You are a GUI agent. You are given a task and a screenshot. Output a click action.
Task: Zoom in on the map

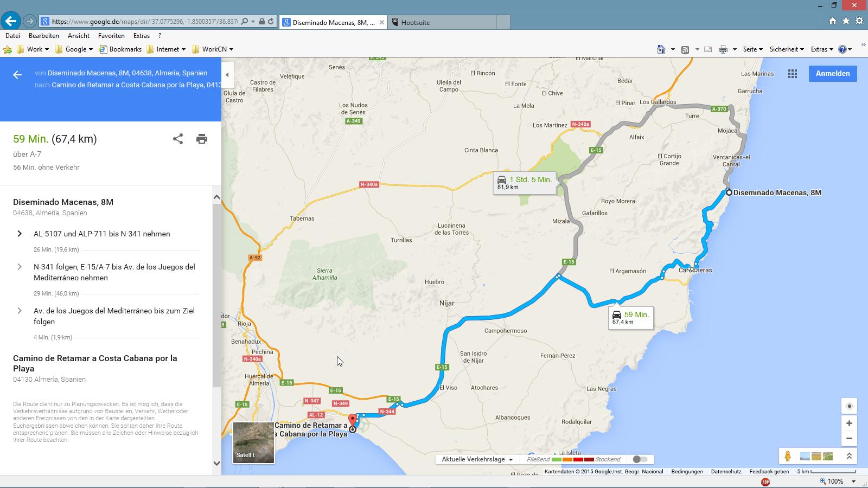coord(849,423)
